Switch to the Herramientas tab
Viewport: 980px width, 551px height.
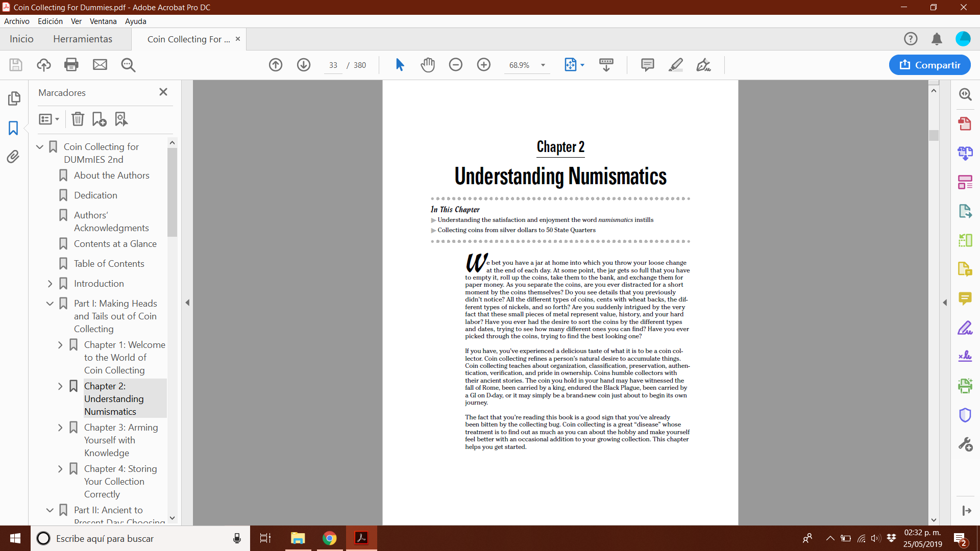pos(83,39)
